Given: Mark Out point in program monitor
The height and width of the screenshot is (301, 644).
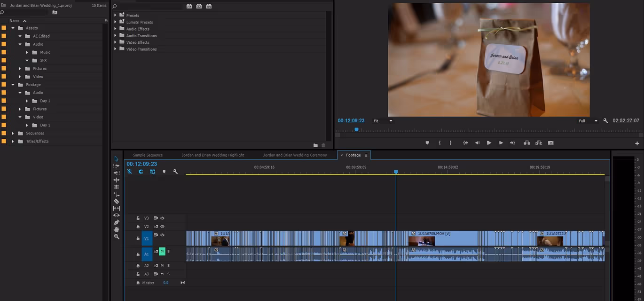Looking at the screenshot, I should point(450,143).
